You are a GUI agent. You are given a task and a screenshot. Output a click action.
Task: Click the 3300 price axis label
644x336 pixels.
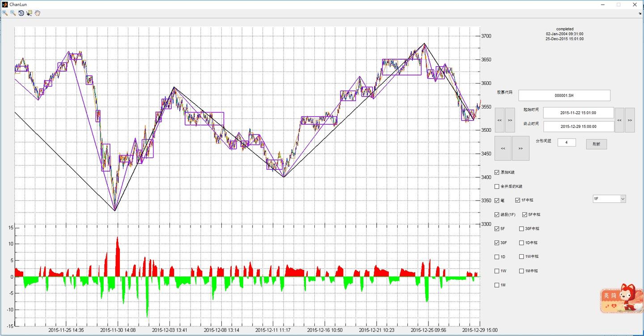(x=486, y=224)
